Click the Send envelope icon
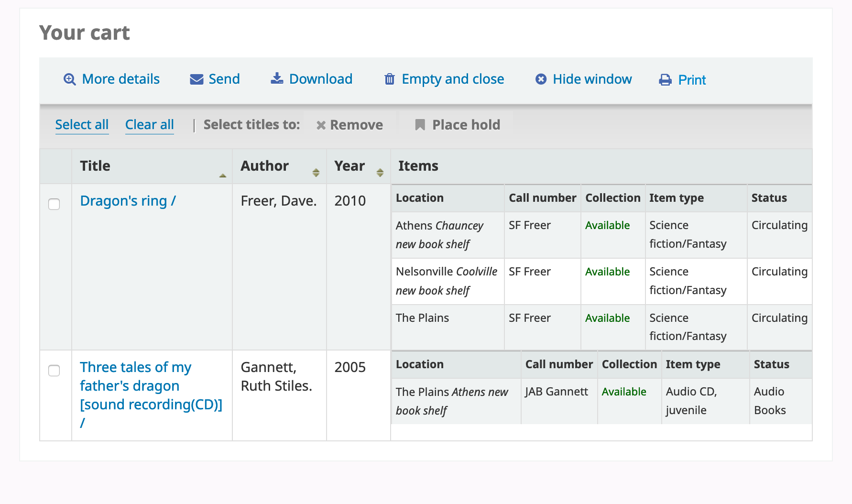Image resolution: width=852 pixels, height=504 pixels. pos(197,79)
